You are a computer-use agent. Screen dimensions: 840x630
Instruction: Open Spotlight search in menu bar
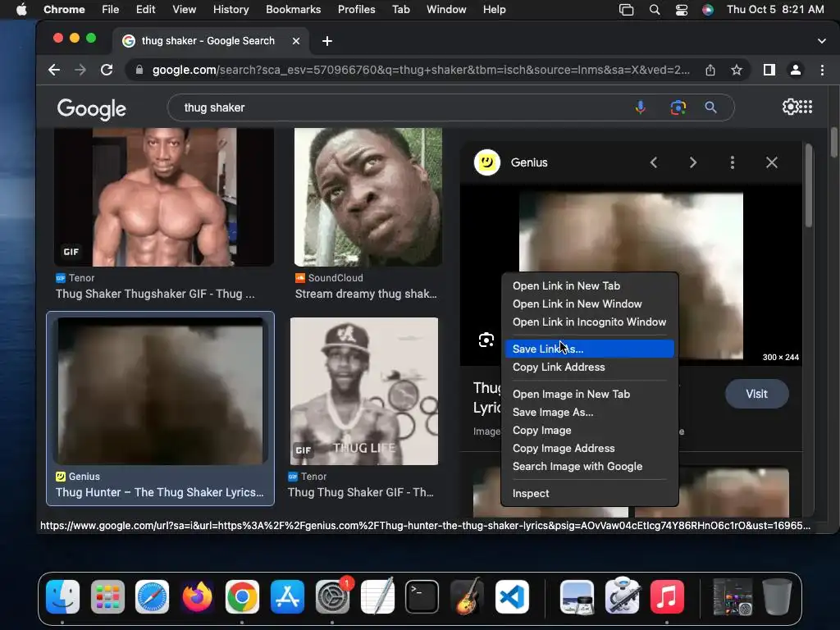[x=655, y=9]
